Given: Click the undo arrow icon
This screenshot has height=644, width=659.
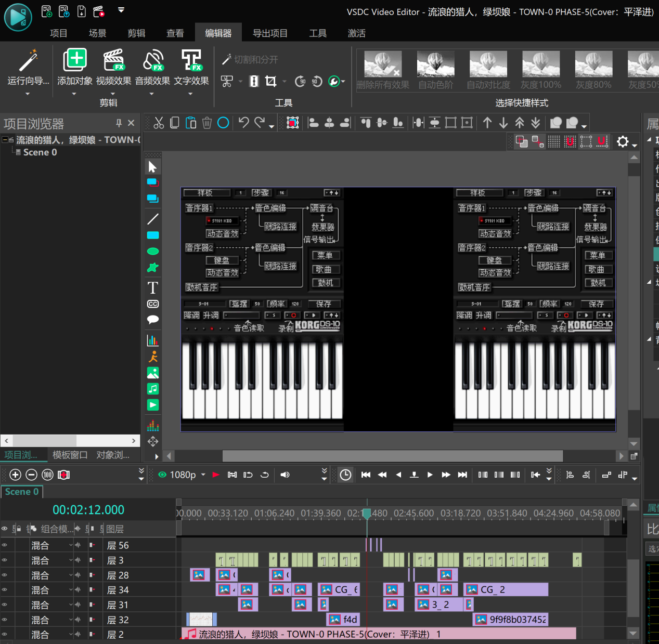Looking at the screenshot, I should click(x=243, y=123).
